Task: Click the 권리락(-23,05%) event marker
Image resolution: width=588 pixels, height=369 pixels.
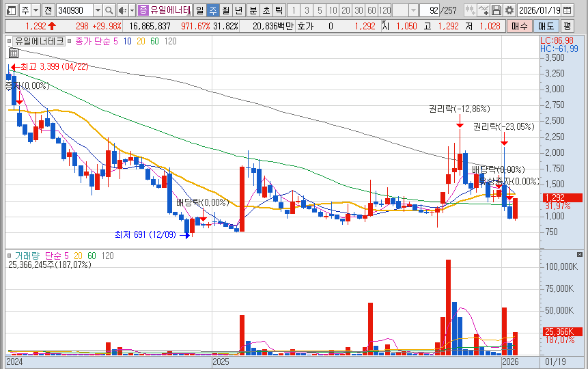Action: tap(503, 127)
